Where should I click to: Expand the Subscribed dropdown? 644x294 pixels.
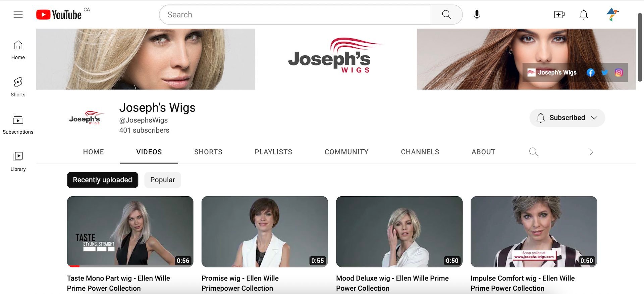click(567, 118)
